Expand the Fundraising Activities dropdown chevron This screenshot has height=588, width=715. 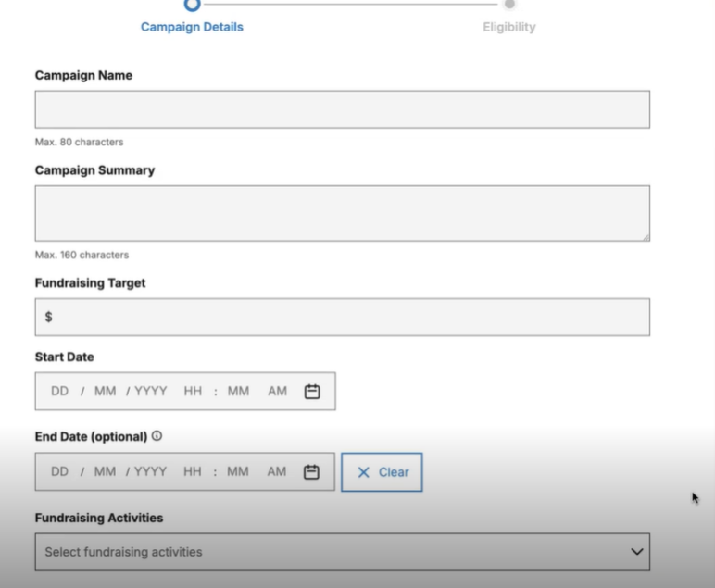(x=637, y=552)
